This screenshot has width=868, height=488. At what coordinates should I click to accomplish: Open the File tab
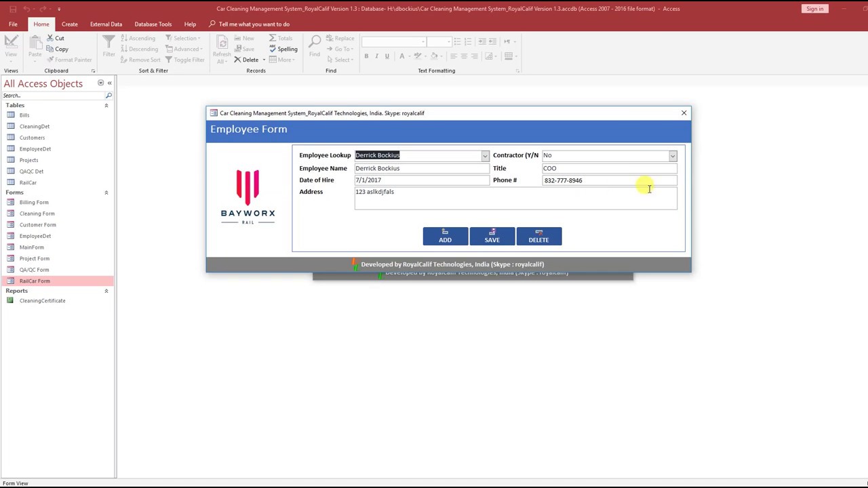coord(13,24)
